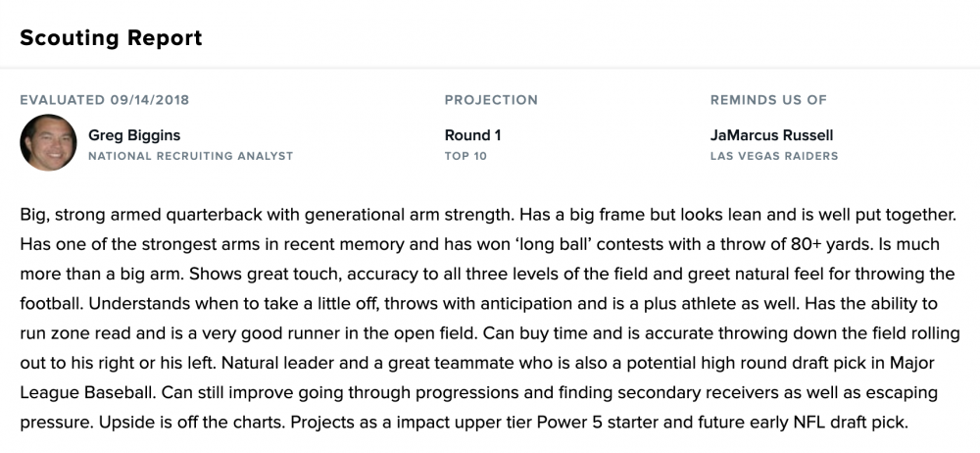980x453 pixels.
Task: Click the Top 10 projection subtext
Action: (x=465, y=156)
